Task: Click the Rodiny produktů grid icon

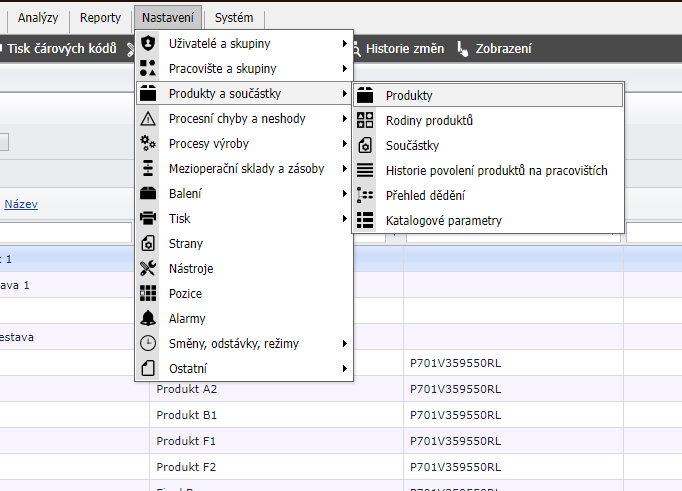Action: [x=365, y=121]
